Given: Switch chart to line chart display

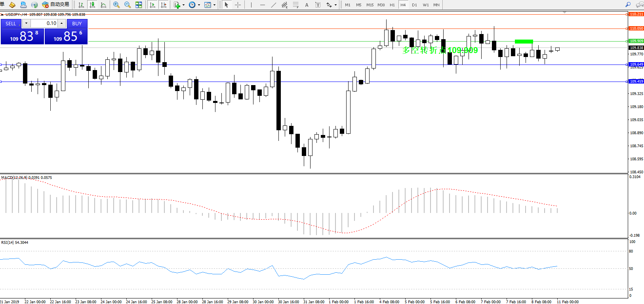Looking at the screenshot, I should [103, 5].
